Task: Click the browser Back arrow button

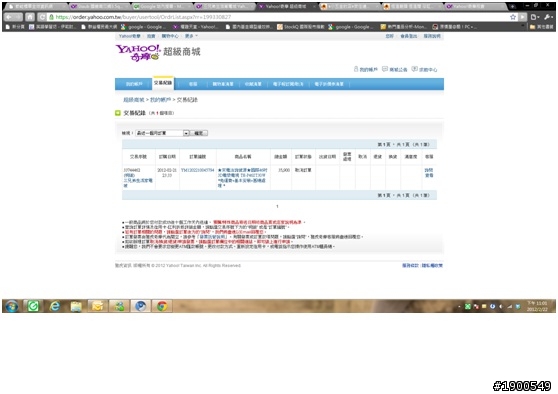Action: tap(9, 17)
